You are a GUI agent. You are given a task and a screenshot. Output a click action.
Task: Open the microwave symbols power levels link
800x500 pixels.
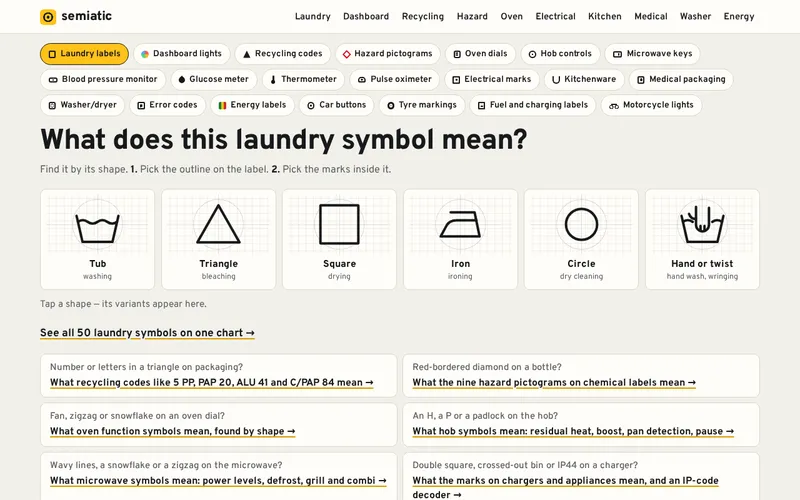218,480
